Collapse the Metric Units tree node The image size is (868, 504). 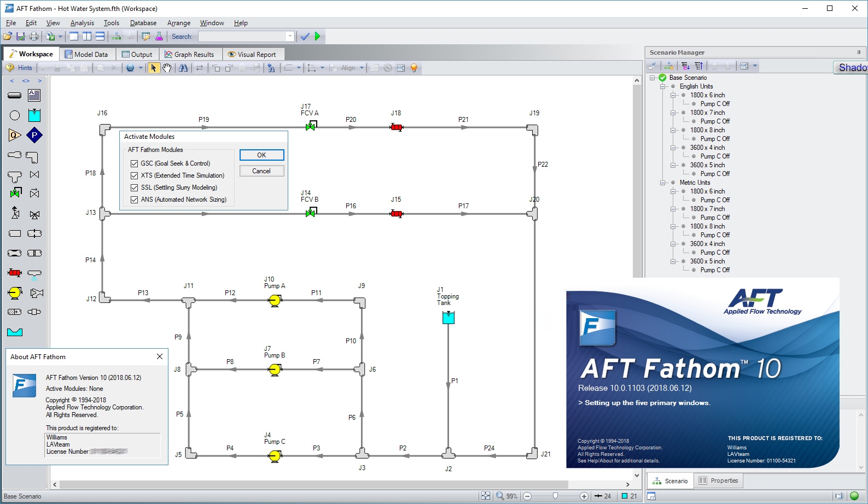(x=663, y=183)
